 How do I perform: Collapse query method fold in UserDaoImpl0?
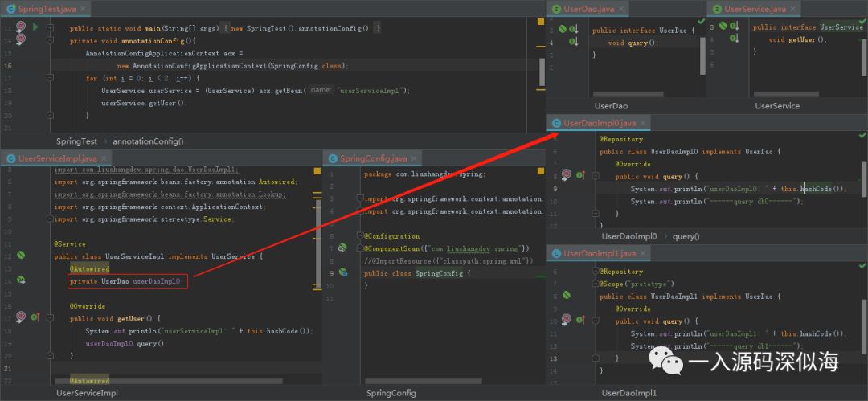pos(595,176)
